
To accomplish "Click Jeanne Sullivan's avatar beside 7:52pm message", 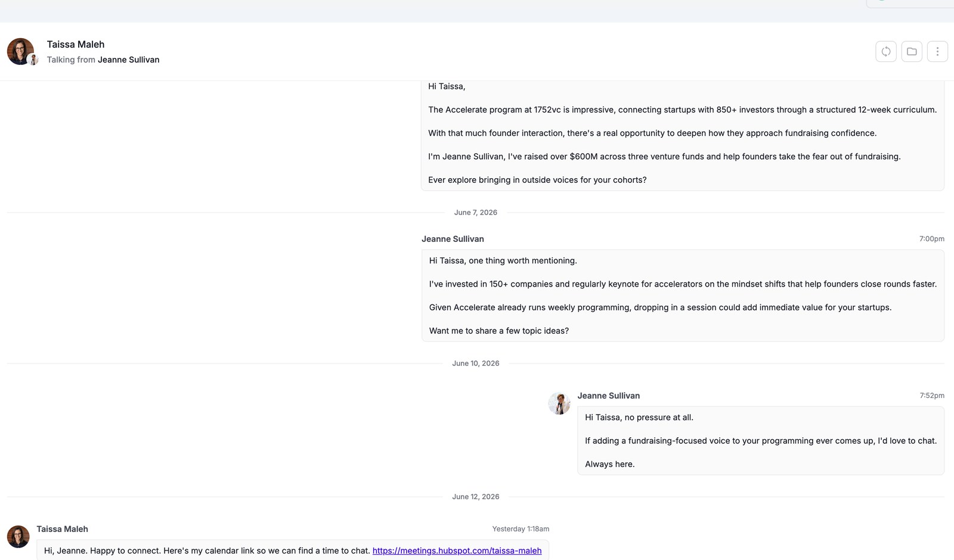I will click(x=559, y=403).
